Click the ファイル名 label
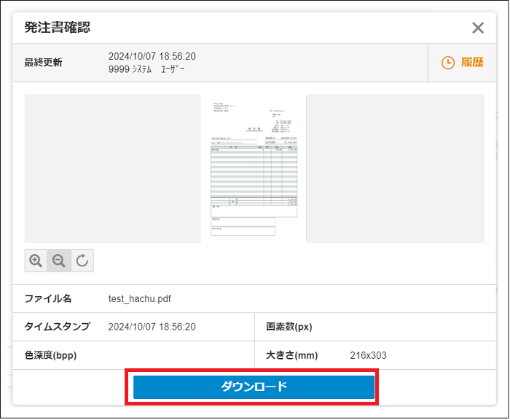 coord(48,298)
